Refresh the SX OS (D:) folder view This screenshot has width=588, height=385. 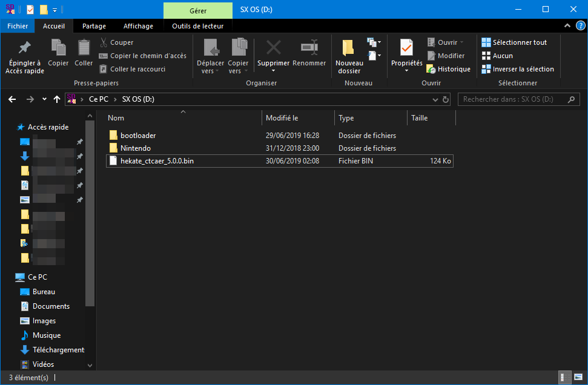coord(446,99)
